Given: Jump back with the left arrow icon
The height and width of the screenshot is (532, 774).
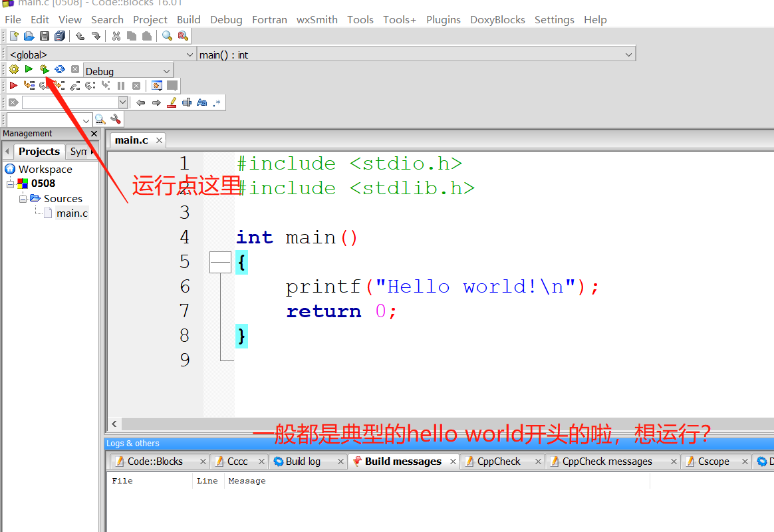Looking at the screenshot, I should click(141, 102).
